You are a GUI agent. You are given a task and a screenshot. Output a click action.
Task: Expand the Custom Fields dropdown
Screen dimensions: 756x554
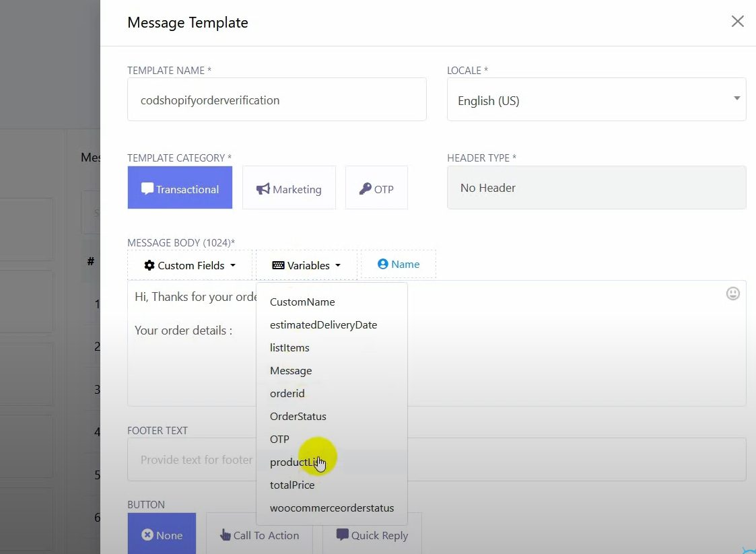pyautogui.click(x=190, y=265)
